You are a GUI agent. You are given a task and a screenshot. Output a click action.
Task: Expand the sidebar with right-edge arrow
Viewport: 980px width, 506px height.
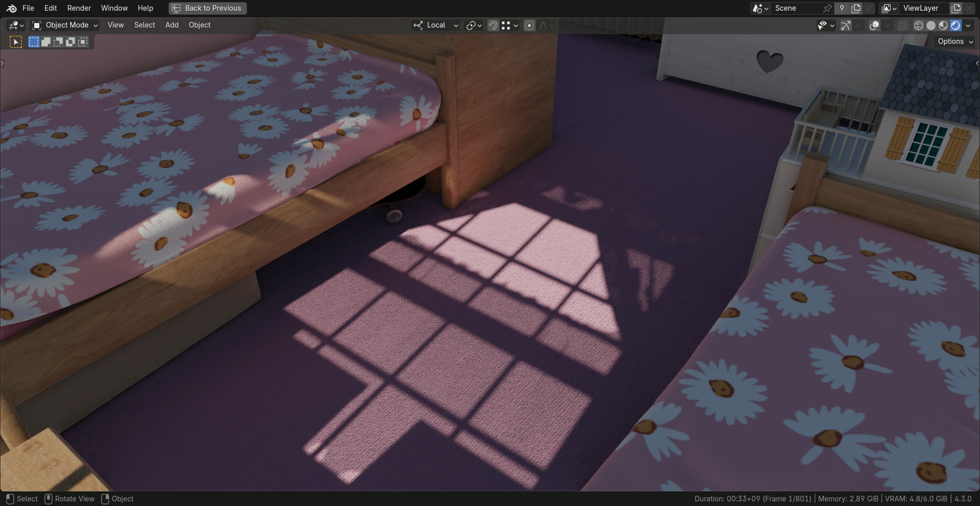[x=977, y=63]
